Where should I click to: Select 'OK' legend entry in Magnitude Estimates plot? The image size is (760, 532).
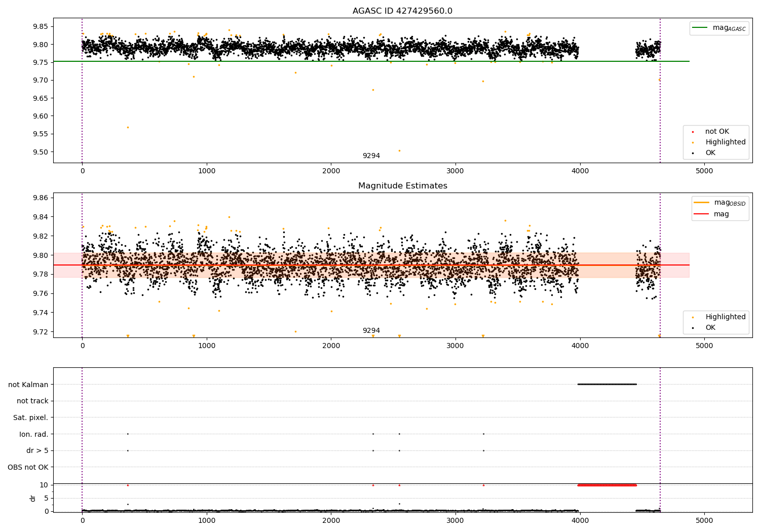pos(710,328)
